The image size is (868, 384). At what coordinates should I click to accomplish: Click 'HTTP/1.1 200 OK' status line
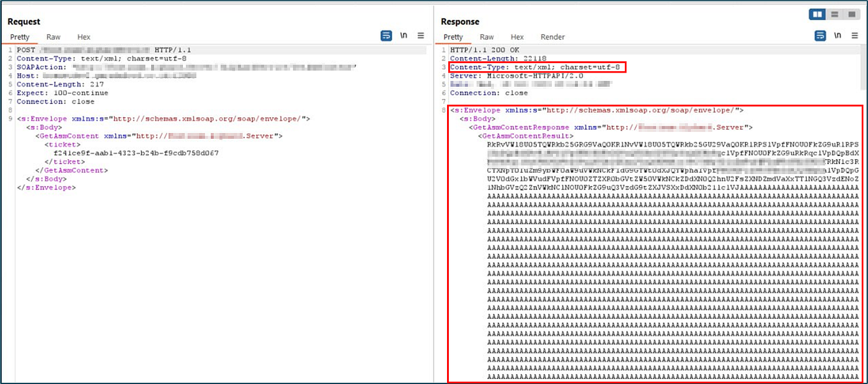point(484,50)
